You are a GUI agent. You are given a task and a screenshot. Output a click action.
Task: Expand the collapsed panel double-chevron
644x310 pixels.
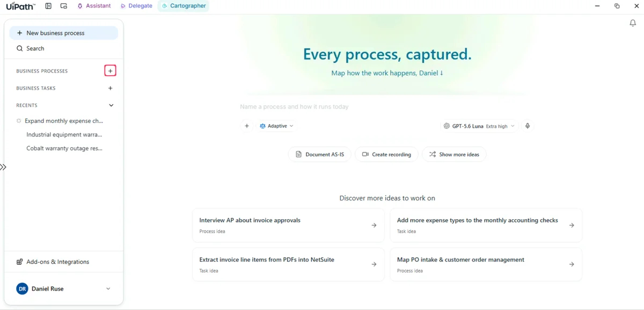pyautogui.click(x=3, y=167)
